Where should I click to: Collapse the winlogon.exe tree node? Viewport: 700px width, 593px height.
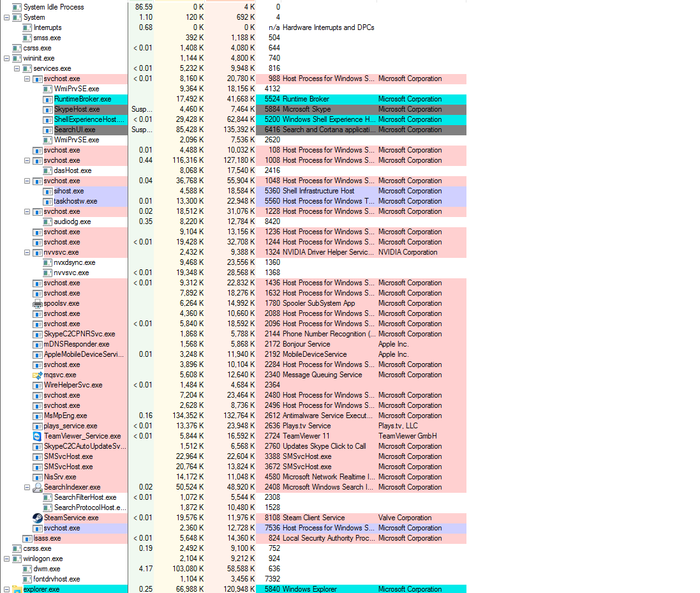tap(6, 559)
